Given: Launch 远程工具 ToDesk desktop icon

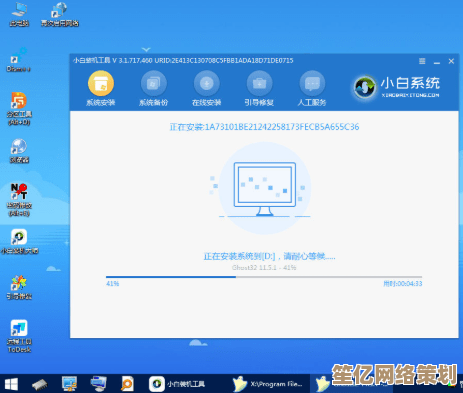Looking at the screenshot, I should click(19, 336).
